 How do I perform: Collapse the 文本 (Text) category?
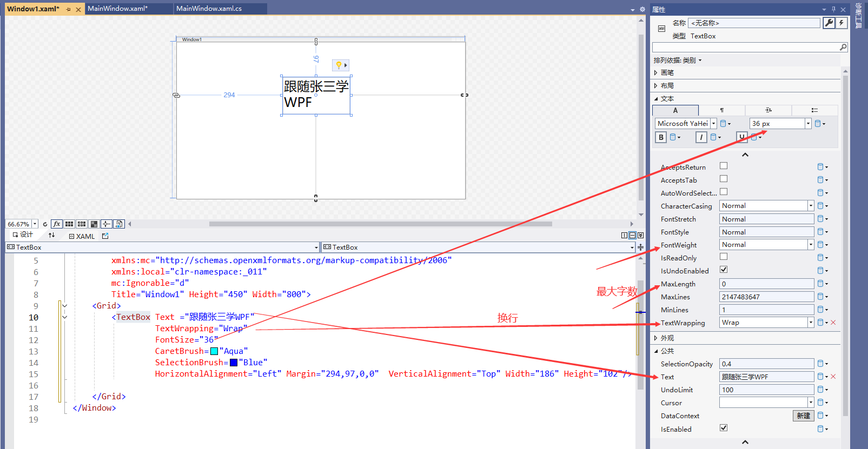tap(655, 98)
